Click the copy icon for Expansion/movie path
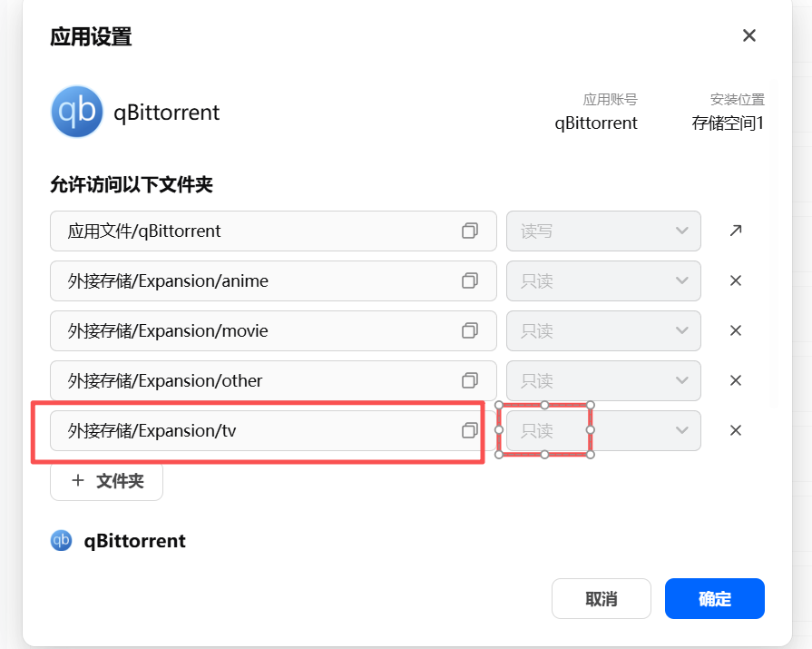The image size is (812, 649). [x=469, y=331]
